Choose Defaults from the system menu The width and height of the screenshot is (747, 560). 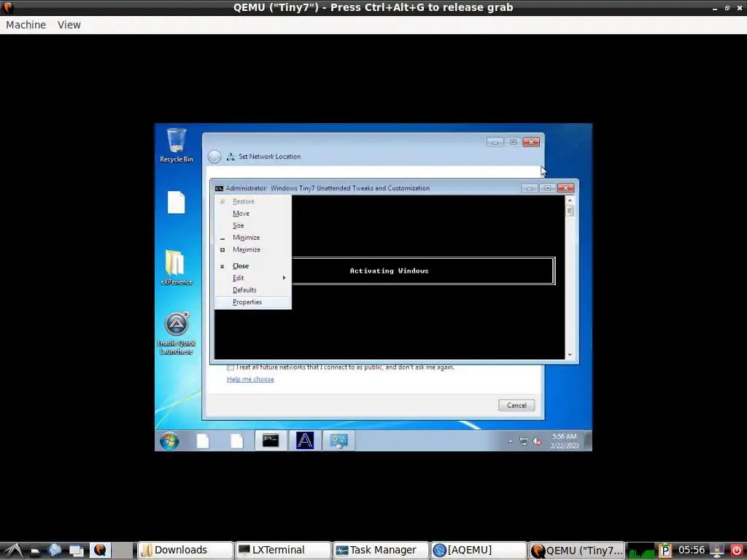click(253, 290)
